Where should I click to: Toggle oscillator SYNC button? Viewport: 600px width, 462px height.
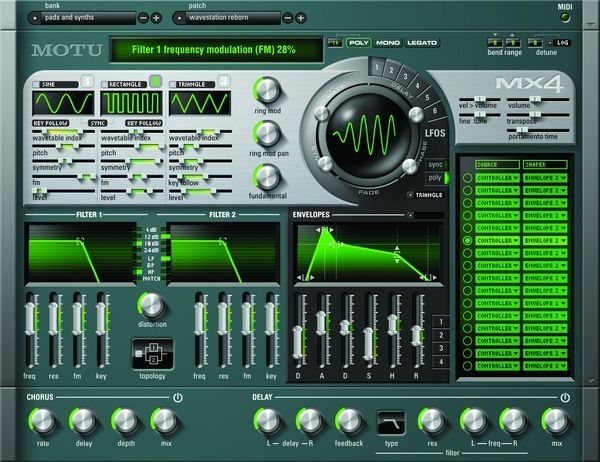coord(98,123)
